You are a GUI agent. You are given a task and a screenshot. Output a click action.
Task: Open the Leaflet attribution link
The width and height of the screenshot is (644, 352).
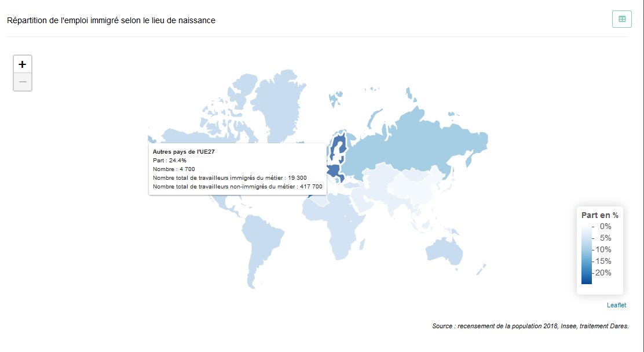click(x=616, y=305)
